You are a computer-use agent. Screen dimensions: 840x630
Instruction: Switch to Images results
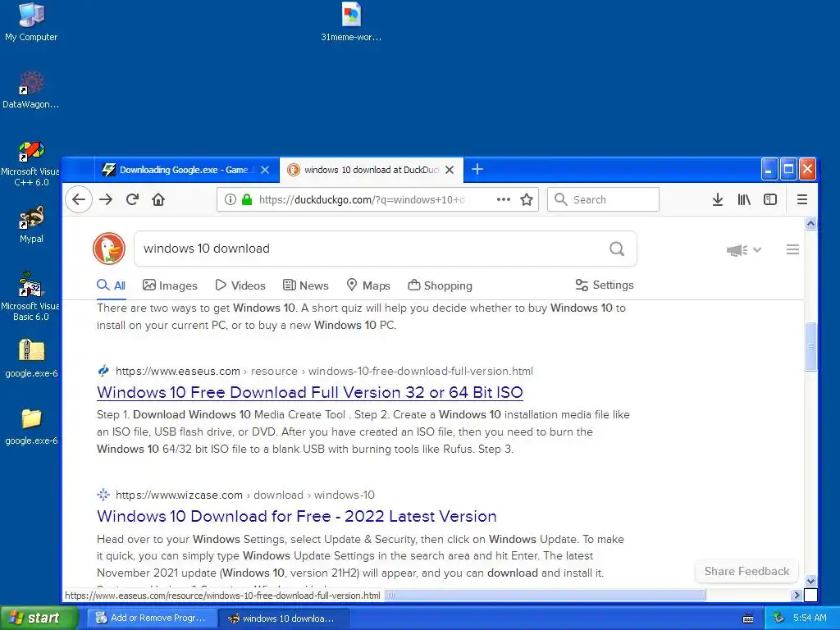[x=171, y=285]
